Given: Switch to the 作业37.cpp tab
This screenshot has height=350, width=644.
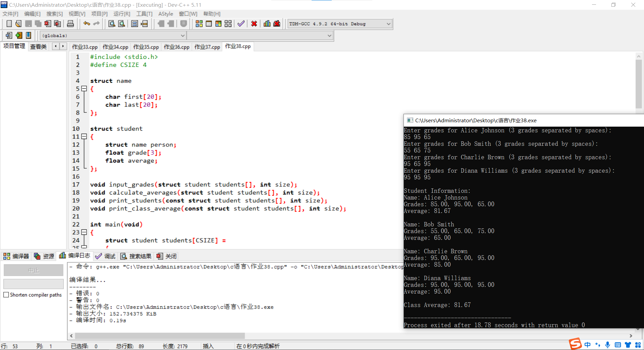Looking at the screenshot, I should coord(207,47).
